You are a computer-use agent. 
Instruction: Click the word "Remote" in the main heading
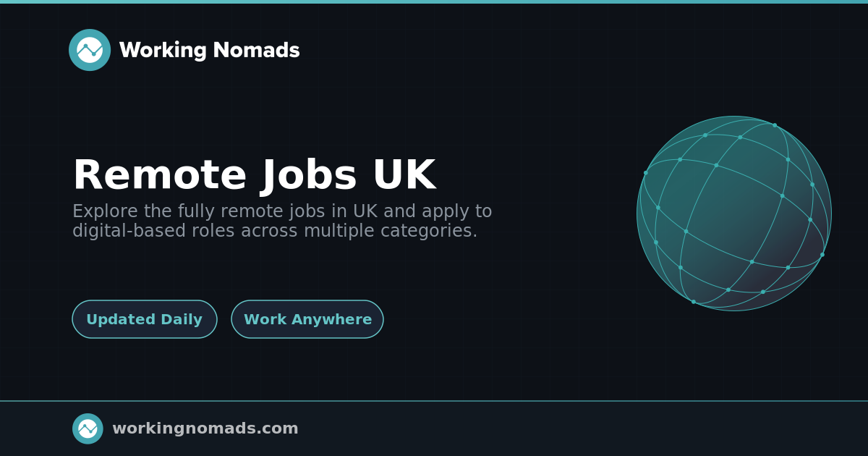160,175
